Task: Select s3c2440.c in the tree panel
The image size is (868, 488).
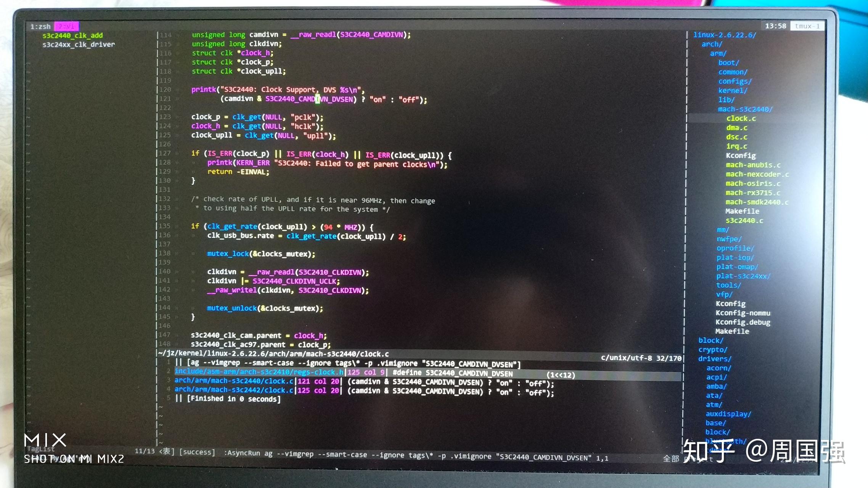Action: coord(744,220)
